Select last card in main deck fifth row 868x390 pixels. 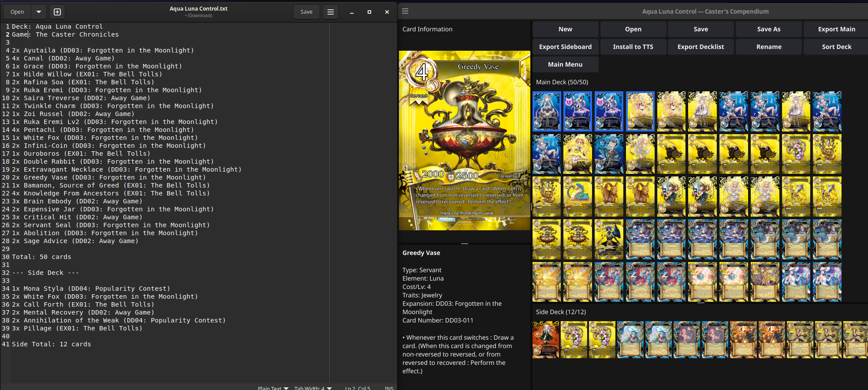click(x=827, y=282)
